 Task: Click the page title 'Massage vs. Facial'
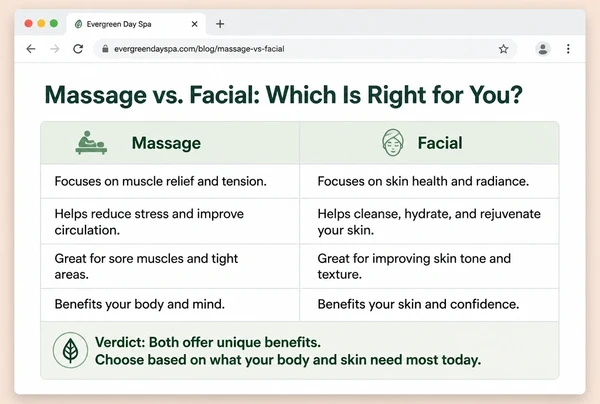tap(284, 95)
